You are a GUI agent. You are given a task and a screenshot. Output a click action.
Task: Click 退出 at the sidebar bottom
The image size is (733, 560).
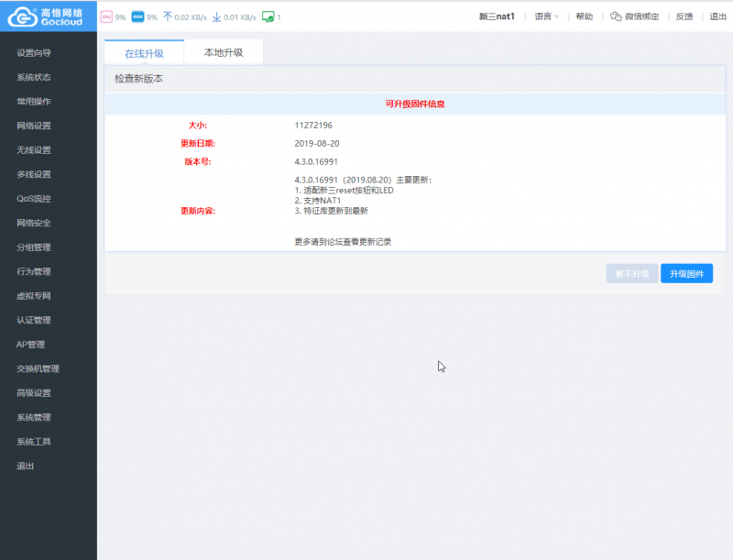click(x=26, y=466)
